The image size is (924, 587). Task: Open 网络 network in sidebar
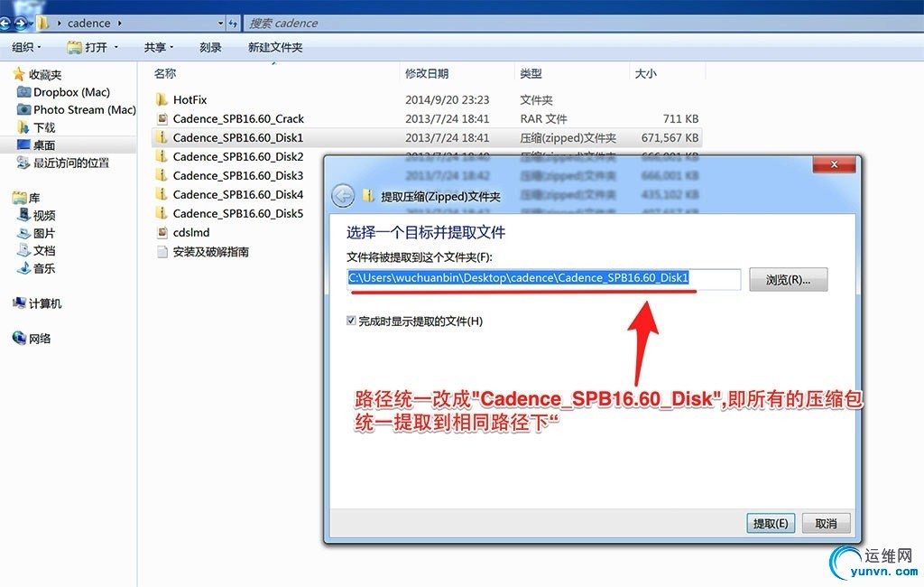[32, 338]
